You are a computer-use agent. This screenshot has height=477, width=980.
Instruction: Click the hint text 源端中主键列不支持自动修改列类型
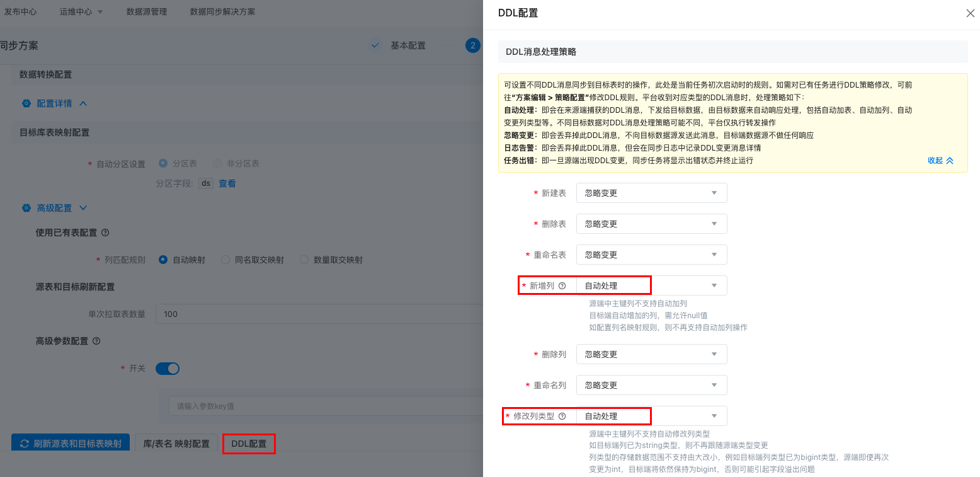point(649,434)
